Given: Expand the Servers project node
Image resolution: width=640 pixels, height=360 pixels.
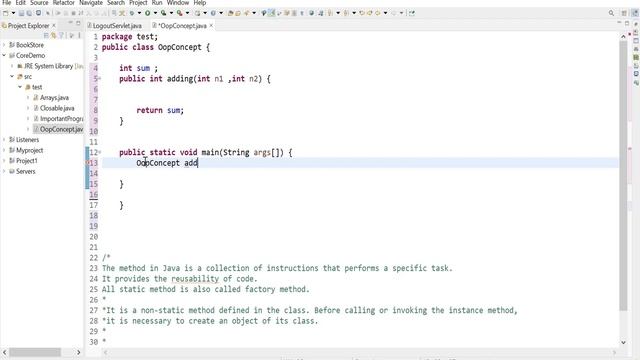Looking at the screenshot, I should (4, 171).
